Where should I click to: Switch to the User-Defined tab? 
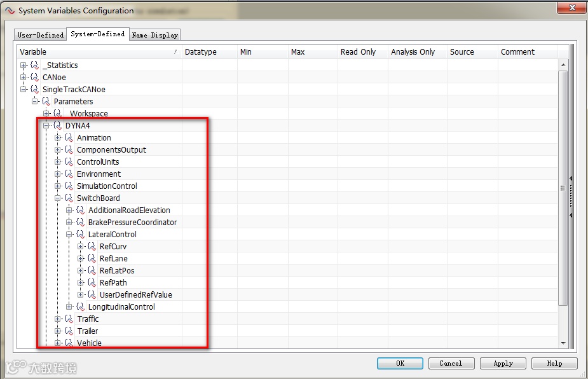(x=41, y=35)
